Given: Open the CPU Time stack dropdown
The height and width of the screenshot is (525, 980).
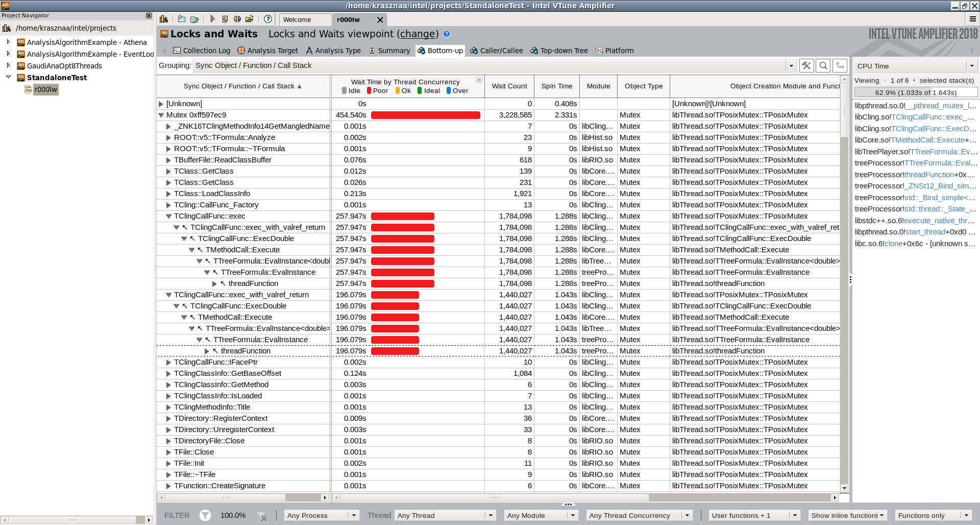Looking at the screenshot, I should click(916, 66).
